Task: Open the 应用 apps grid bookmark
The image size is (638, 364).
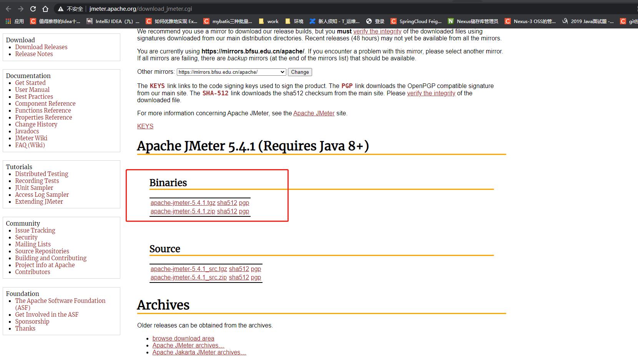Action: pos(15,21)
